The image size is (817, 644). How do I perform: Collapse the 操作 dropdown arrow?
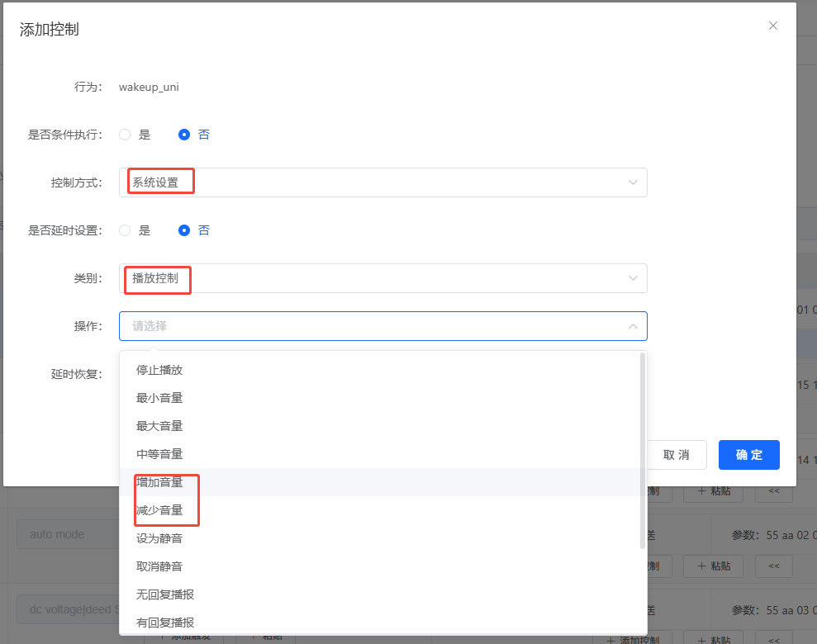(633, 326)
